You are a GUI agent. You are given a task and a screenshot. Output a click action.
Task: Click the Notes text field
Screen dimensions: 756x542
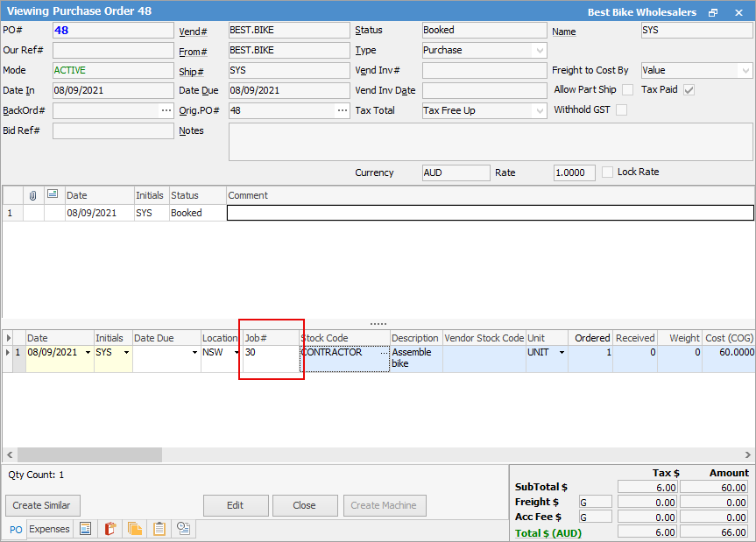tap(490, 142)
